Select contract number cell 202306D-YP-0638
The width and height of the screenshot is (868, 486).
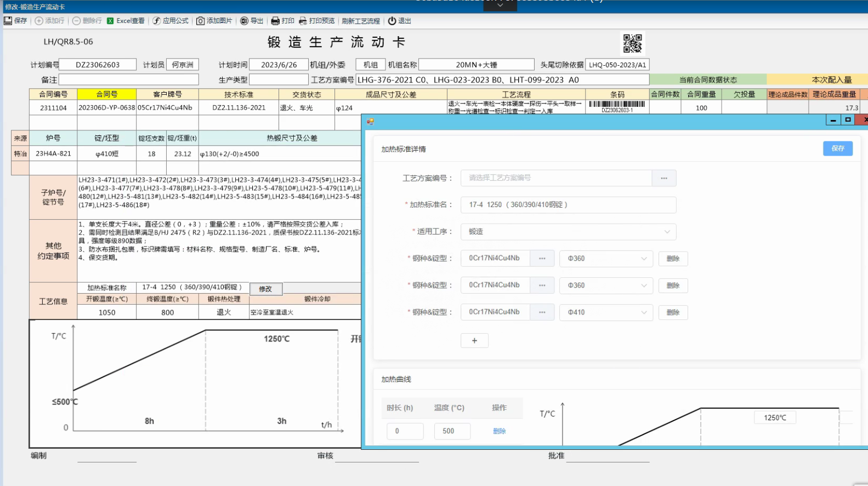(x=107, y=107)
